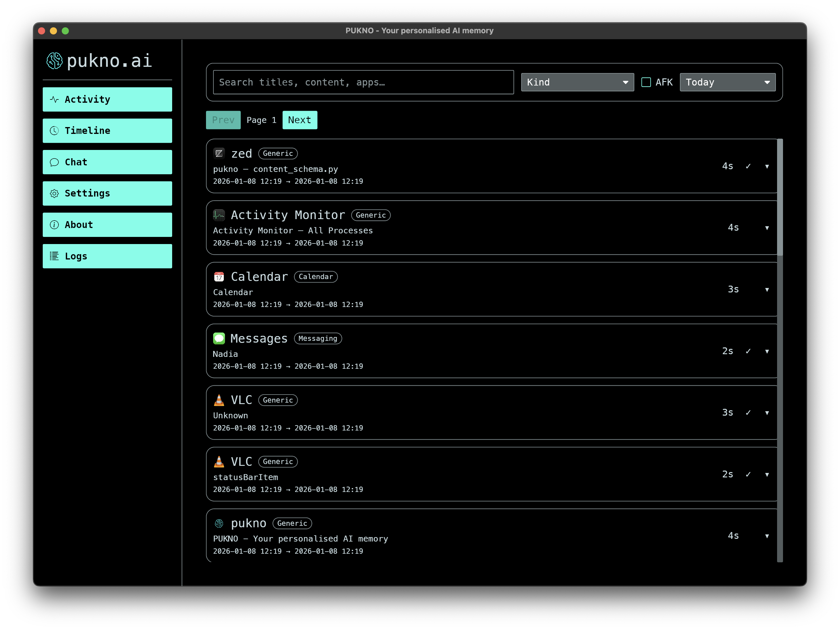This screenshot has width=840, height=630.
Task: Click the zed app icon
Action: coord(219,153)
